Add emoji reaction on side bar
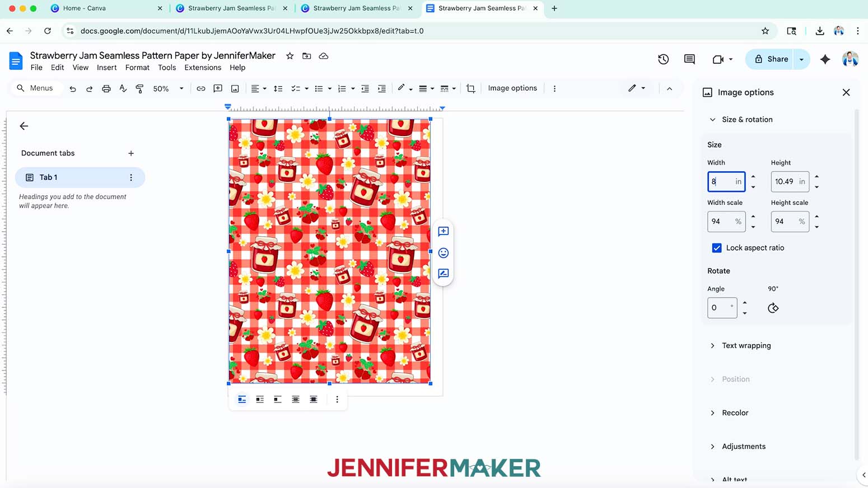This screenshot has height=488, width=868. [x=443, y=253]
